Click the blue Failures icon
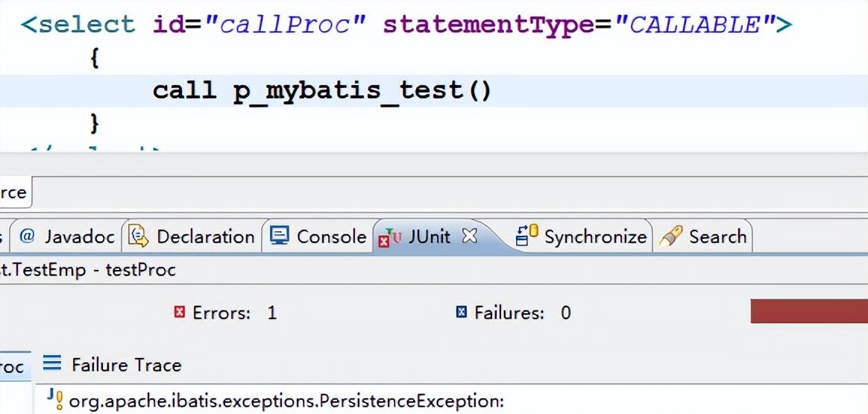 pyautogui.click(x=462, y=312)
